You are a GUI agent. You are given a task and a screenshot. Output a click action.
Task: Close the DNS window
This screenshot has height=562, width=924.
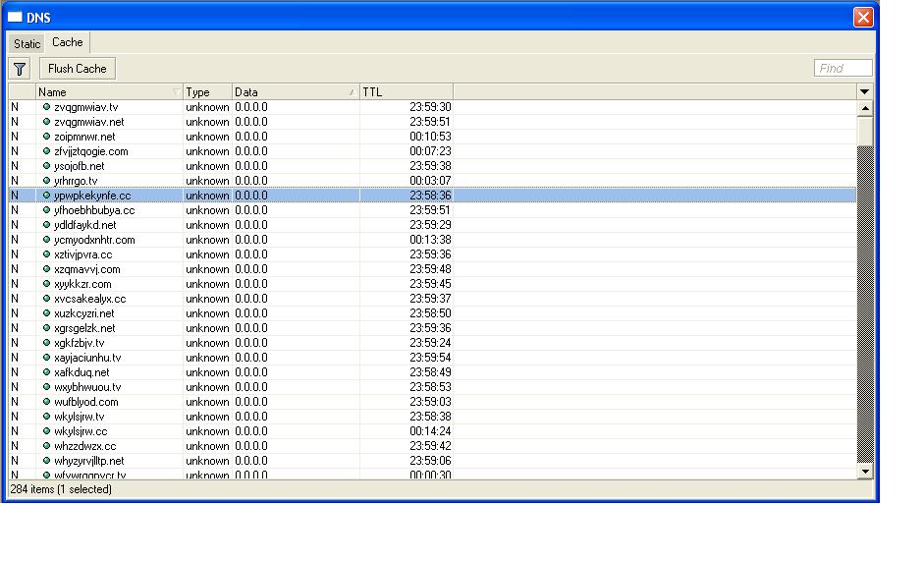click(863, 17)
